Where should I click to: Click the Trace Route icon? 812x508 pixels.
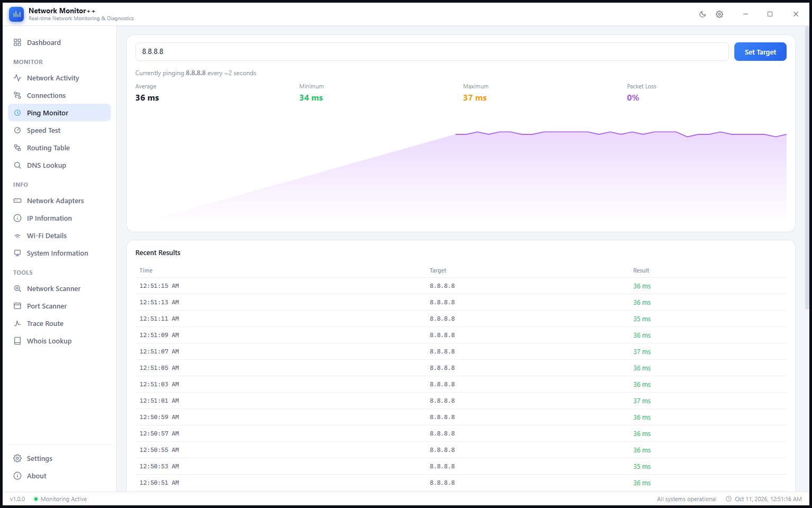point(17,323)
